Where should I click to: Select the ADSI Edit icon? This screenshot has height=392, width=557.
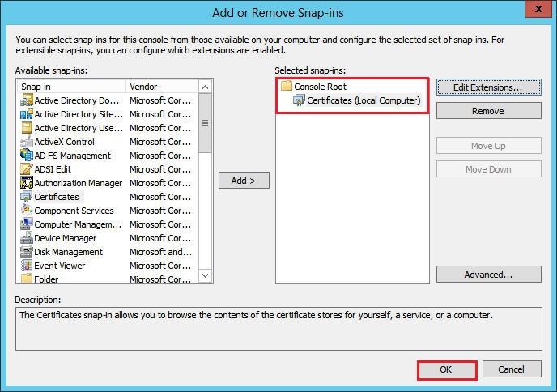pos(27,169)
